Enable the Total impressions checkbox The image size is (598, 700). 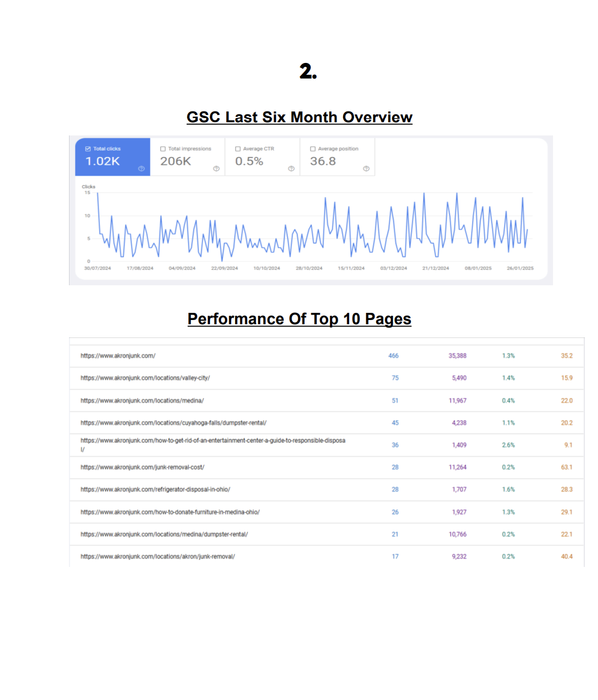click(163, 149)
